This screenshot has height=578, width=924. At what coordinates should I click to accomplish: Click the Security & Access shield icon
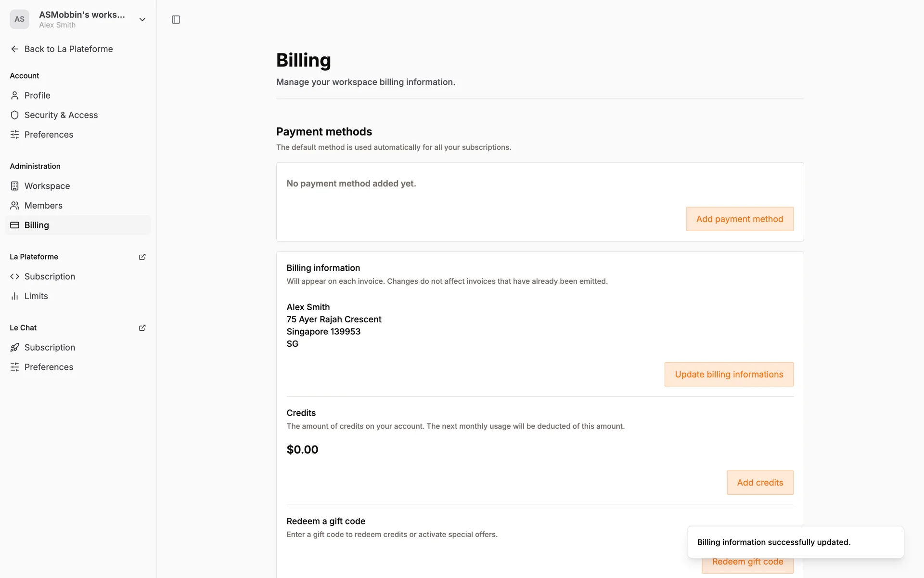pos(14,115)
